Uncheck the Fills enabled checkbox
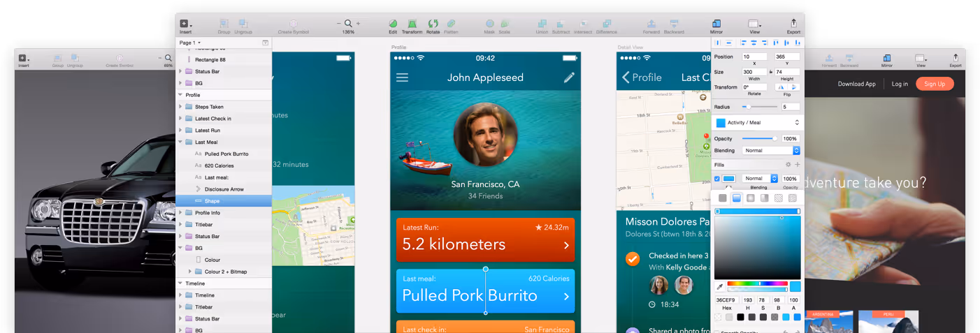This screenshot has width=980, height=333. tap(717, 179)
